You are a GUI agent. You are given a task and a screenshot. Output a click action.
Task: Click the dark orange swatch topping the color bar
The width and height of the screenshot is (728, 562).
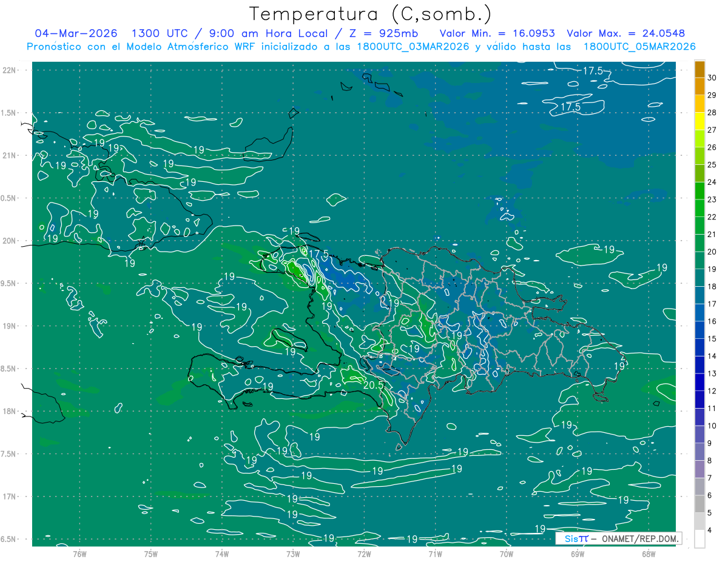pos(699,69)
